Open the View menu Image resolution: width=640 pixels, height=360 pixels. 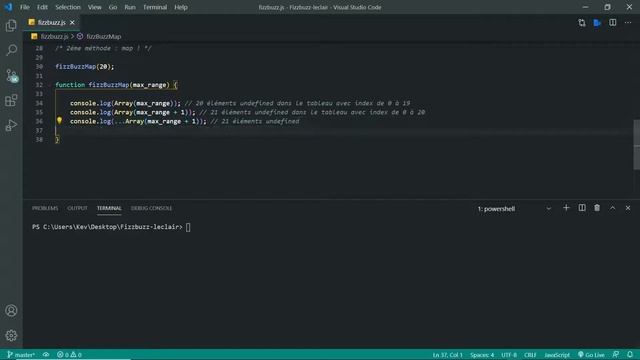(95, 7)
